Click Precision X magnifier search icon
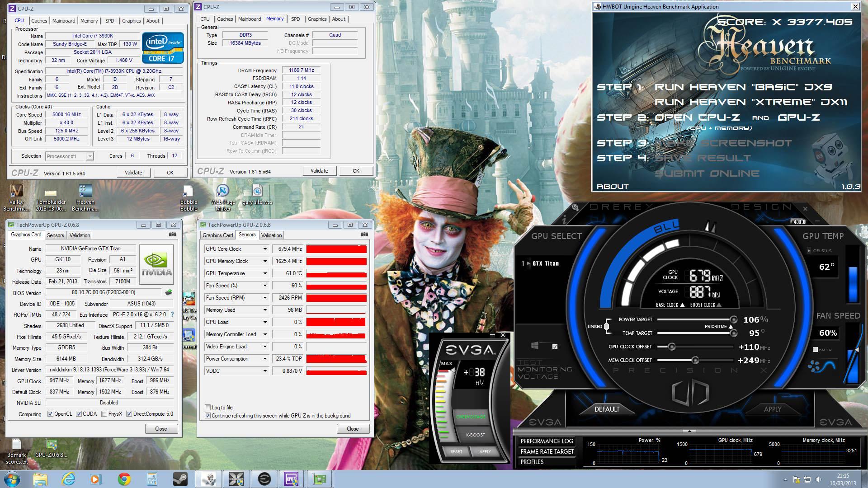This screenshot has width=868, height=488. click(576, 207)
